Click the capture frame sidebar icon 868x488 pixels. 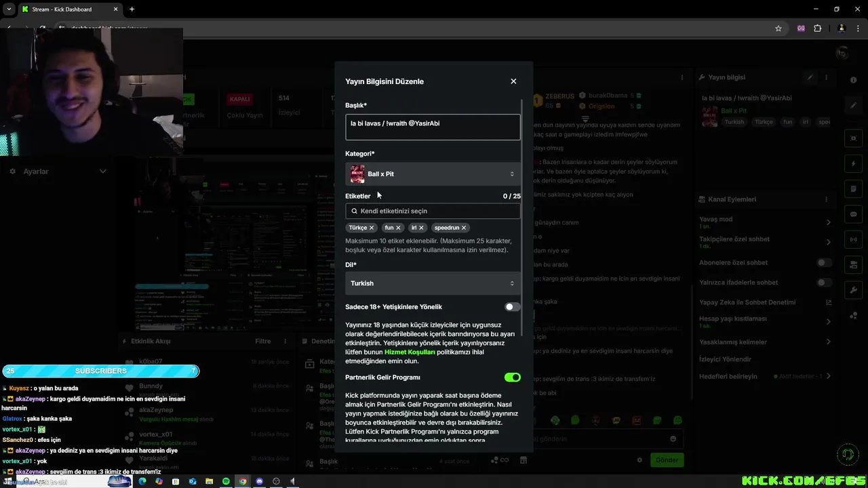(854, 138)
